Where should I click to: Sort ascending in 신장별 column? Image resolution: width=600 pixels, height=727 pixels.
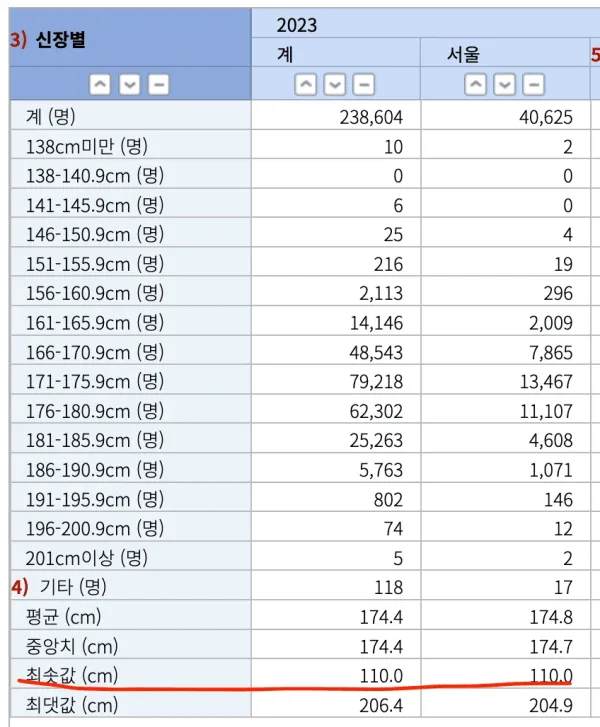coord(100,85)
